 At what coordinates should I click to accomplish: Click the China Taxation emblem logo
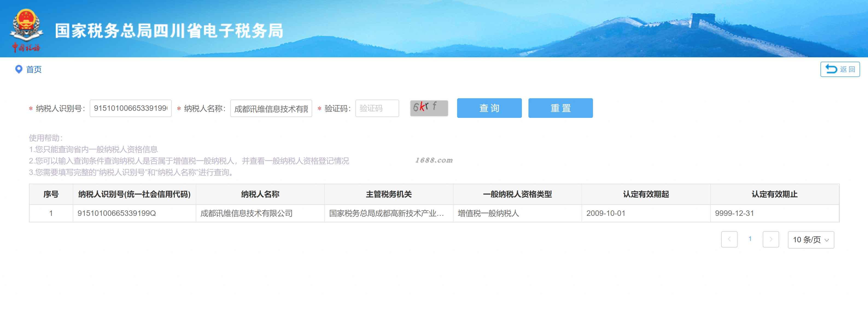(x=26, y=30)
